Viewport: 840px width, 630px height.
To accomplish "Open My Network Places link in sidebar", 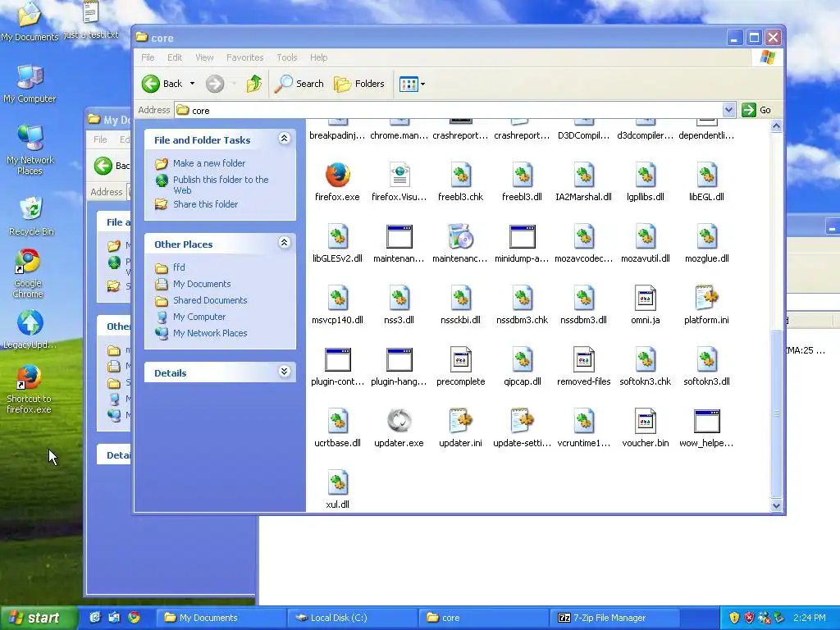I will 210,333.
